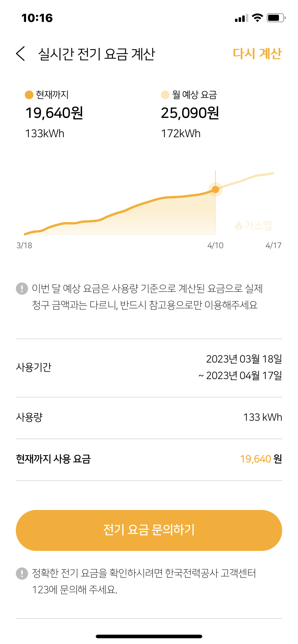Tap the 다시 계산 recalculate link
This screenshot has width=298, height=644.
257,54
